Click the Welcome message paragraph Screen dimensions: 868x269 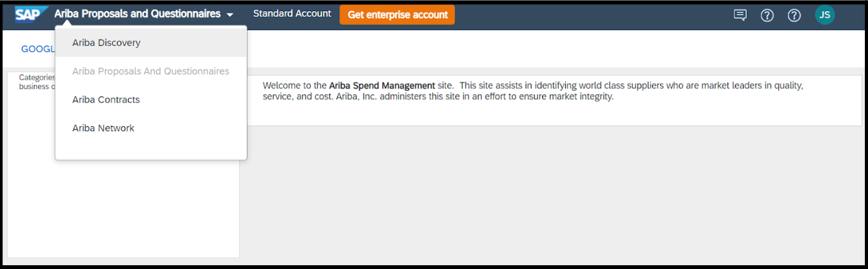tap(533, 91)
